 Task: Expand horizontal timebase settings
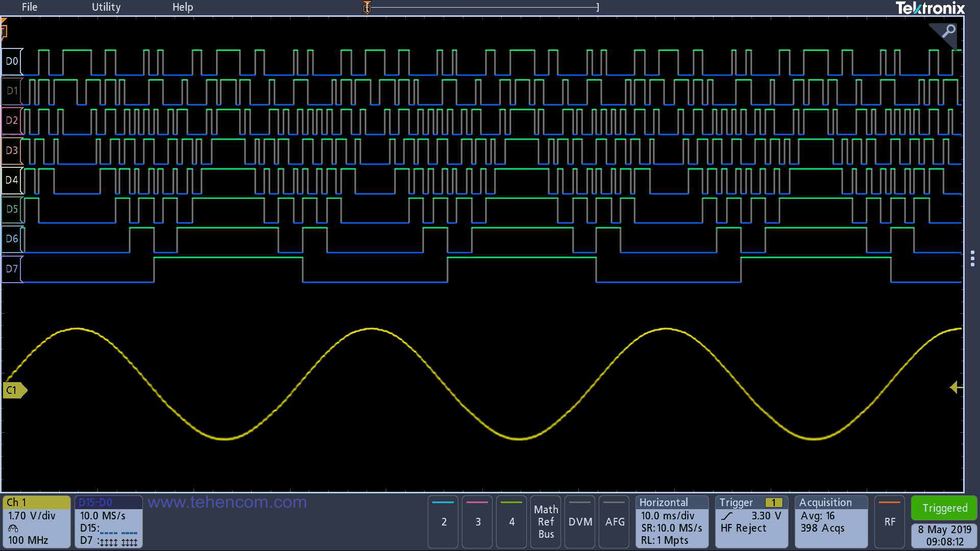[x=672, y=521]
